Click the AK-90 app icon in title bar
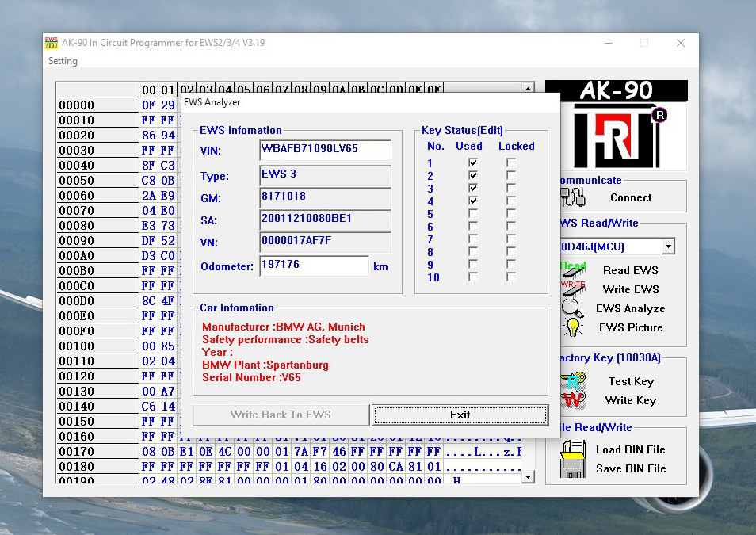The image size is (756, 535). (x=51, y=43)
